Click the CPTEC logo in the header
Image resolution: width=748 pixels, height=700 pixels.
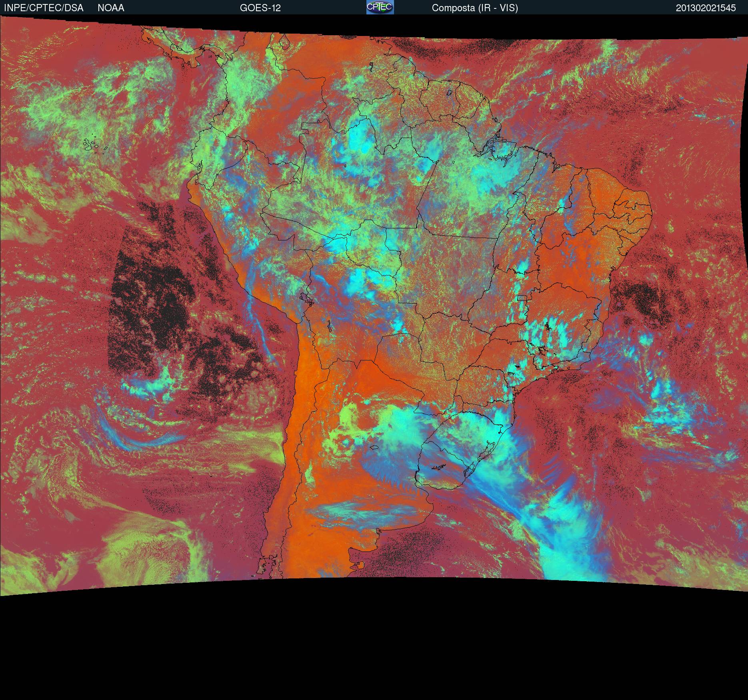click(380, 7)
